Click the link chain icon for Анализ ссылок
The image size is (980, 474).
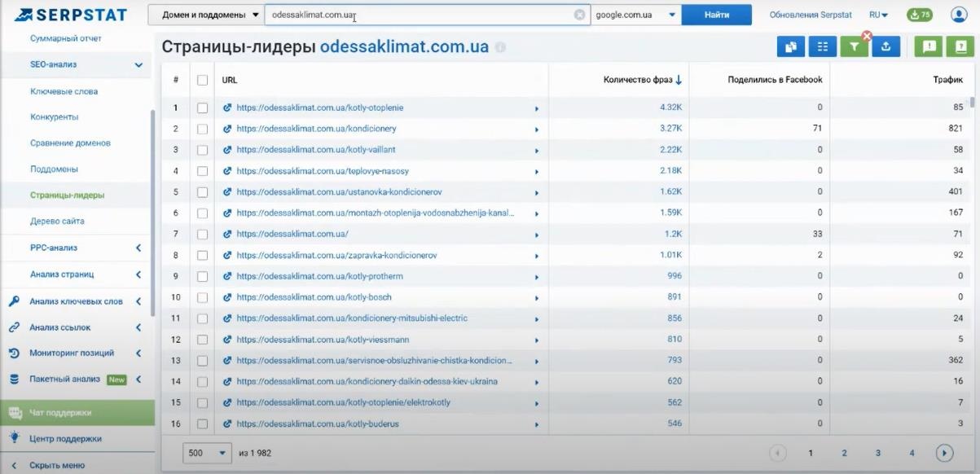tap(14, 327)
